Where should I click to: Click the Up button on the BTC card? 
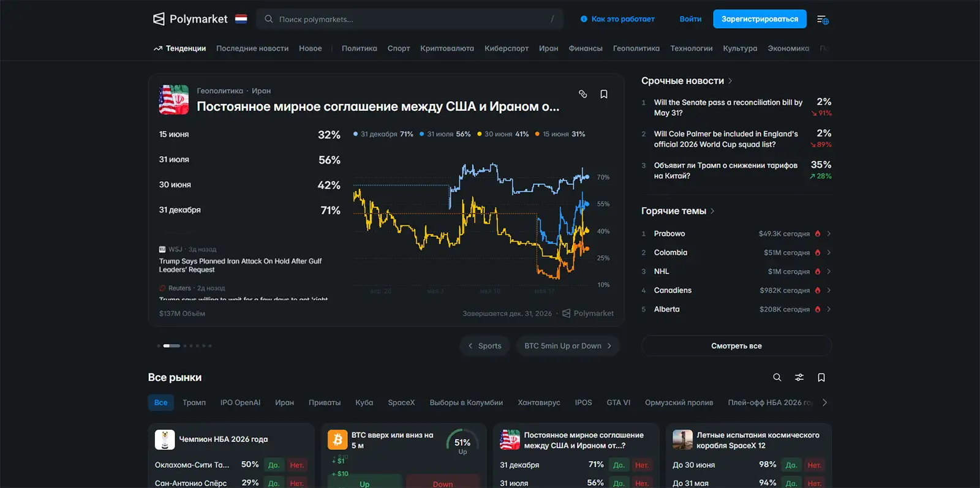[364, 482]
